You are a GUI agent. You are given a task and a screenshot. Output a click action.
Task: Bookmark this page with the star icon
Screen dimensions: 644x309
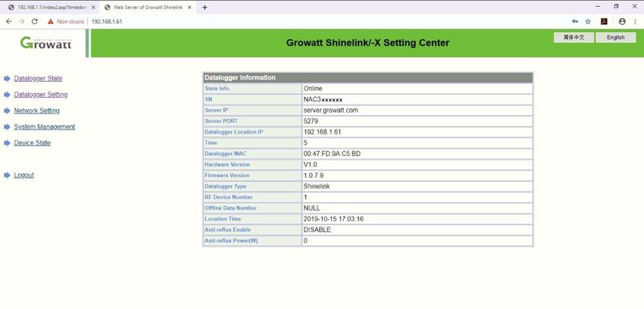point(588,21)
